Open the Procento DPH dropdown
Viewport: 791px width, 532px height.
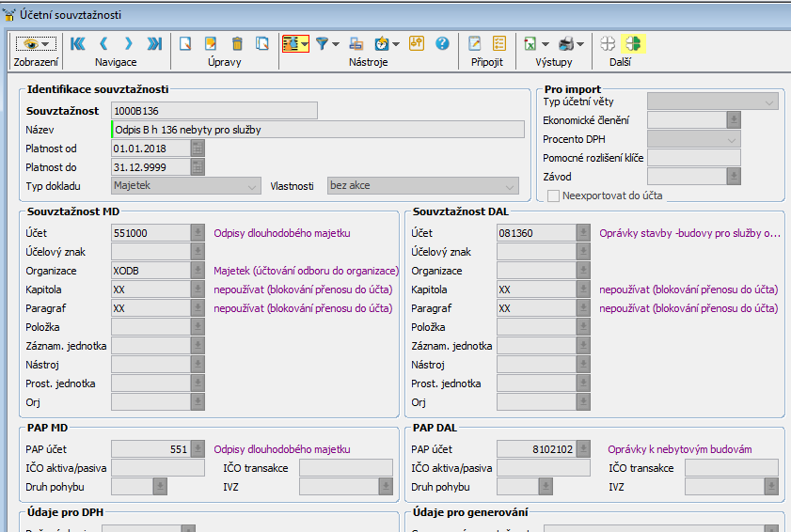(733, 139)
